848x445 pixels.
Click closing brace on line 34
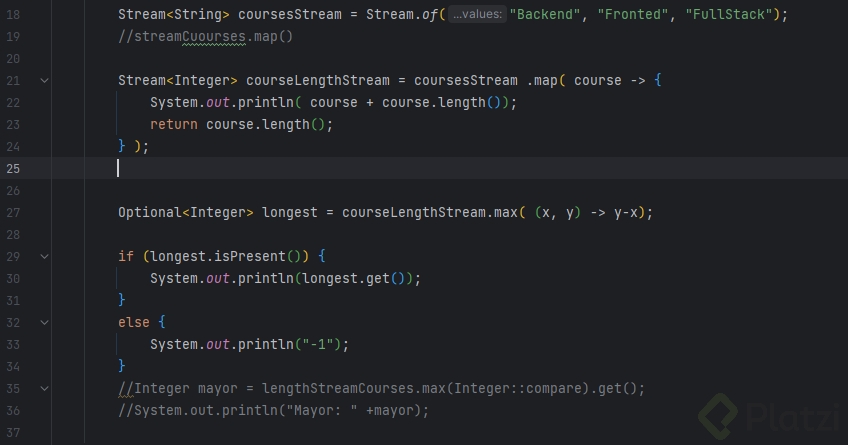122,366
